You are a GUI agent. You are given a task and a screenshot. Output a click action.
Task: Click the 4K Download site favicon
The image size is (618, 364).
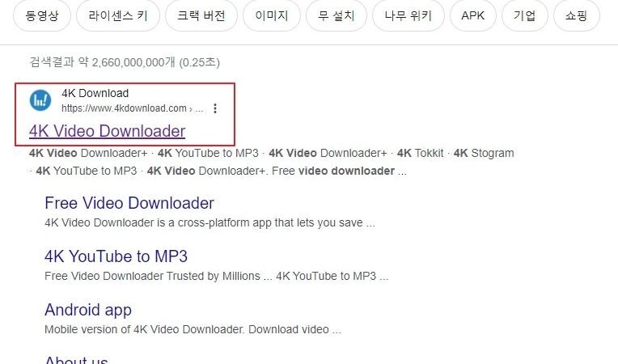40,100
